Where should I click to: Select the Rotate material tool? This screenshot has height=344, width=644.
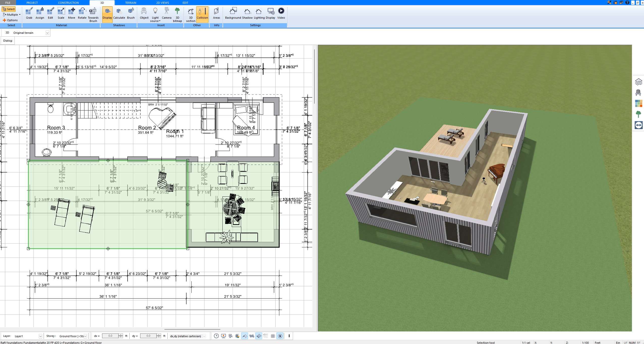coord(82,13)
